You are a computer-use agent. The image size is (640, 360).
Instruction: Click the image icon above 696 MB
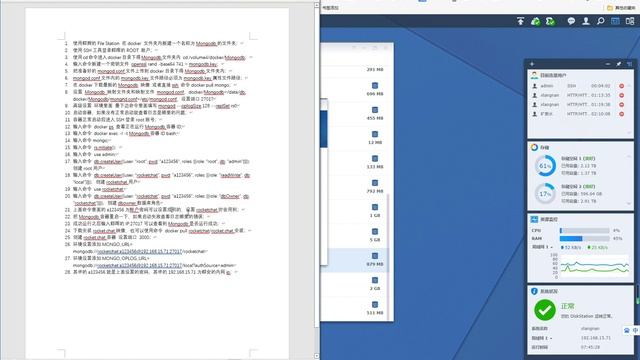click(375, 86)
